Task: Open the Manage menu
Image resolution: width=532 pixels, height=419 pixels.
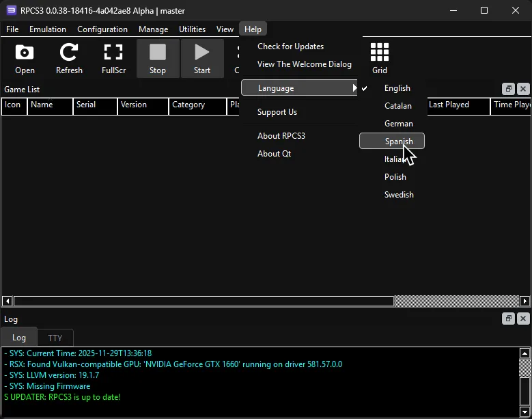Action: point(154,29)
